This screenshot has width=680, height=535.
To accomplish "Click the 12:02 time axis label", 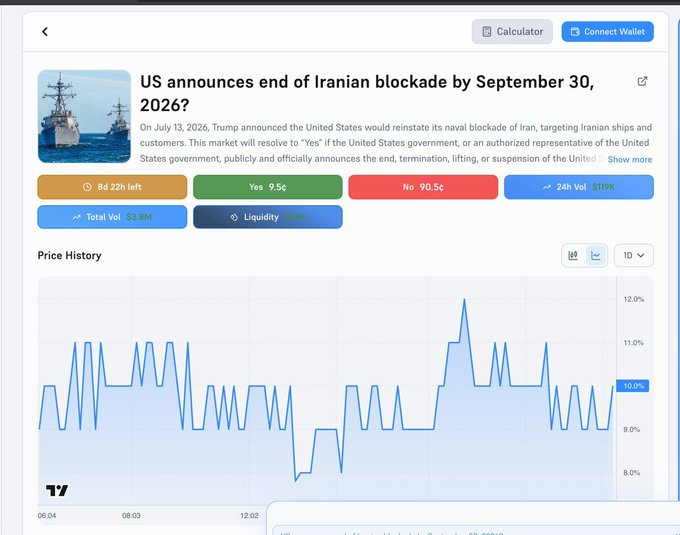I will [x=249, y=515].
